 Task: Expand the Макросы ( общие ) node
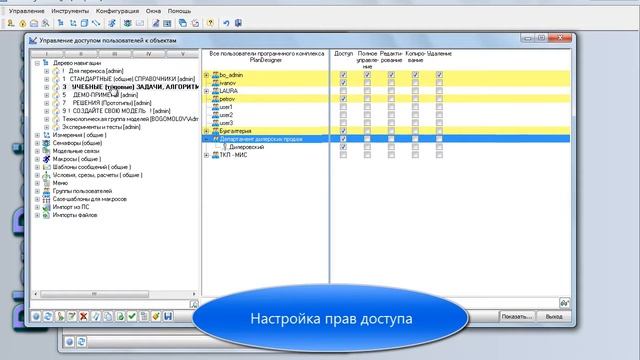37,159
